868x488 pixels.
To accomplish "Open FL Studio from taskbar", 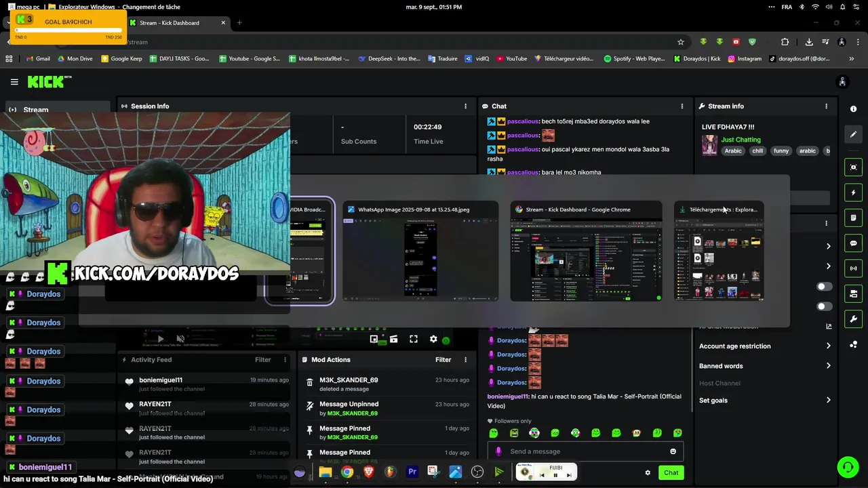I will (x=390, y=472).
